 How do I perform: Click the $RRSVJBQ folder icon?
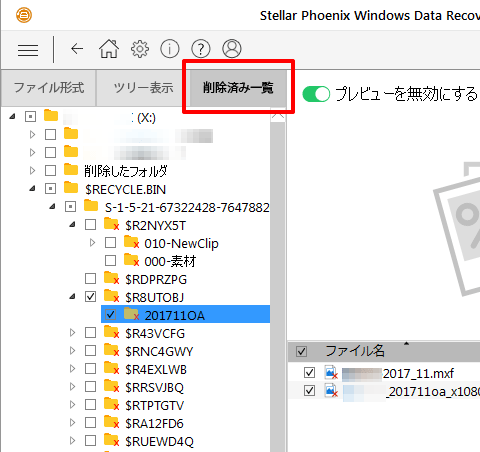(x=111, y=386)
